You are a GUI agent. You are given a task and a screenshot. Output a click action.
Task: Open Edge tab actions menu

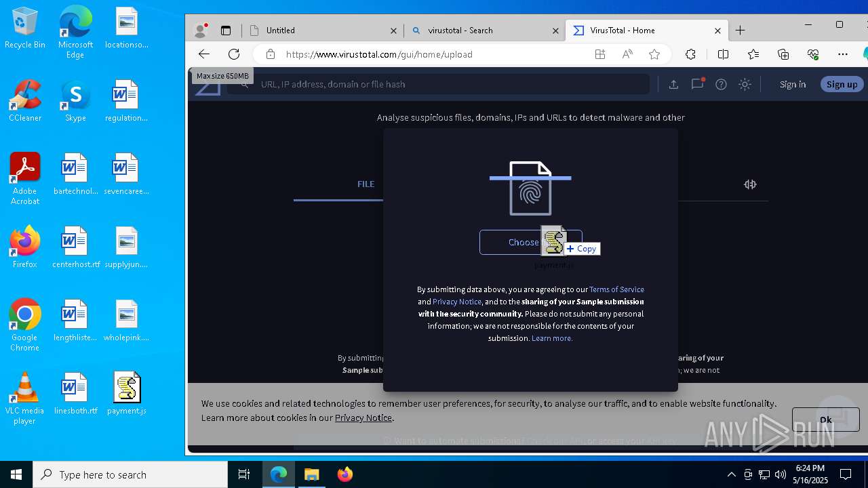pos(226,30)
